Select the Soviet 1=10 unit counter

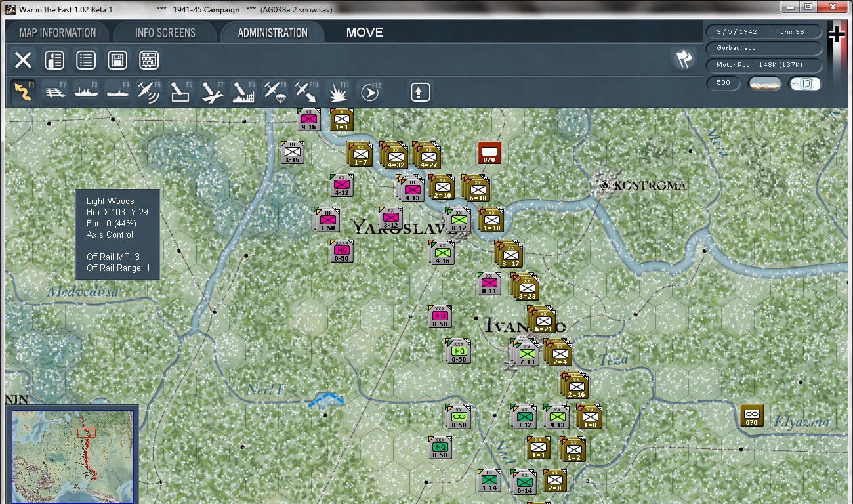click(491, 220)
